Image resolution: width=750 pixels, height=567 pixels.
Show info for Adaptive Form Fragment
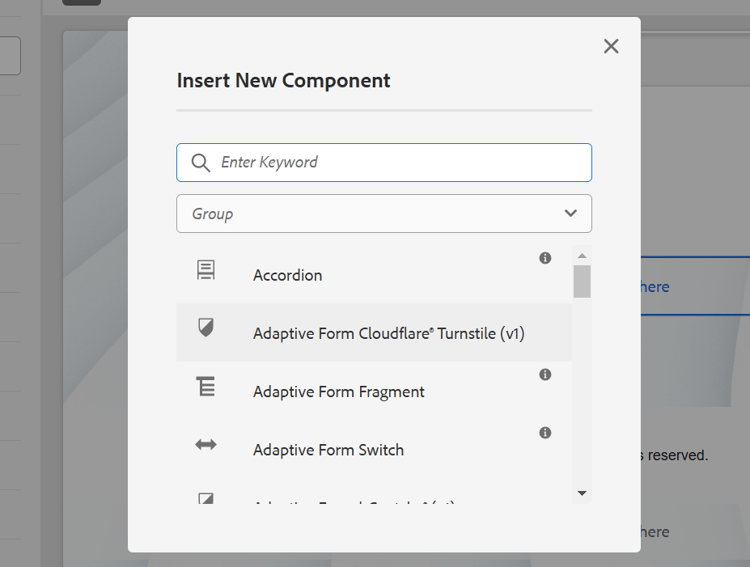point(545,375)
